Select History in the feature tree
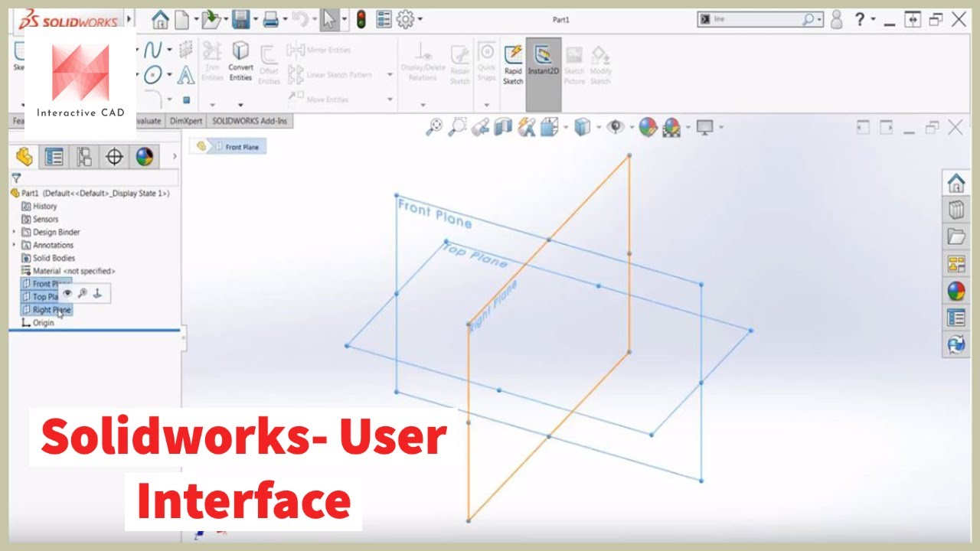980x551 pixels. tap(40, 206)
